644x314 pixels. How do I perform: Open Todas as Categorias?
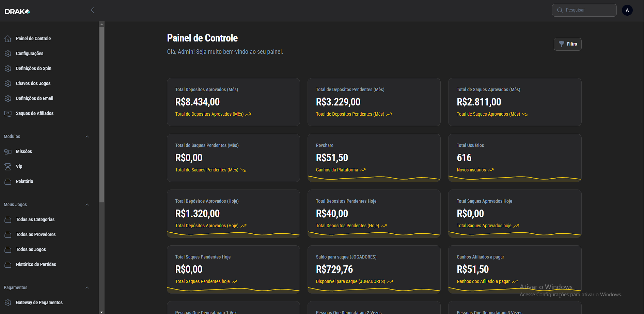35,219
